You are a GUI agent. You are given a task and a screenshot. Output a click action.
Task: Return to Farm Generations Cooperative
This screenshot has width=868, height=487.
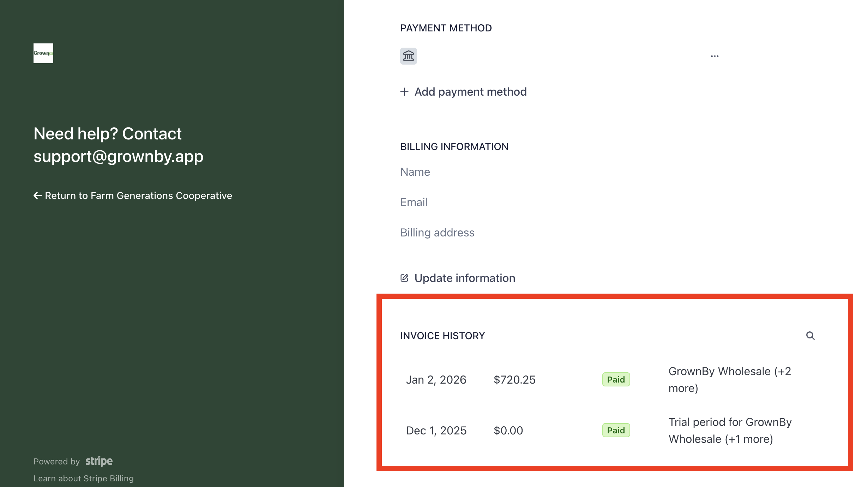[138, 196]
